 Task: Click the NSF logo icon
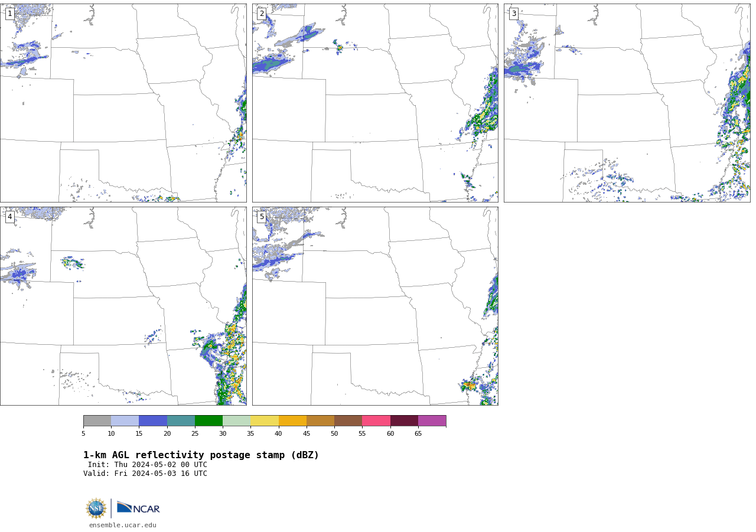(96, 508)
